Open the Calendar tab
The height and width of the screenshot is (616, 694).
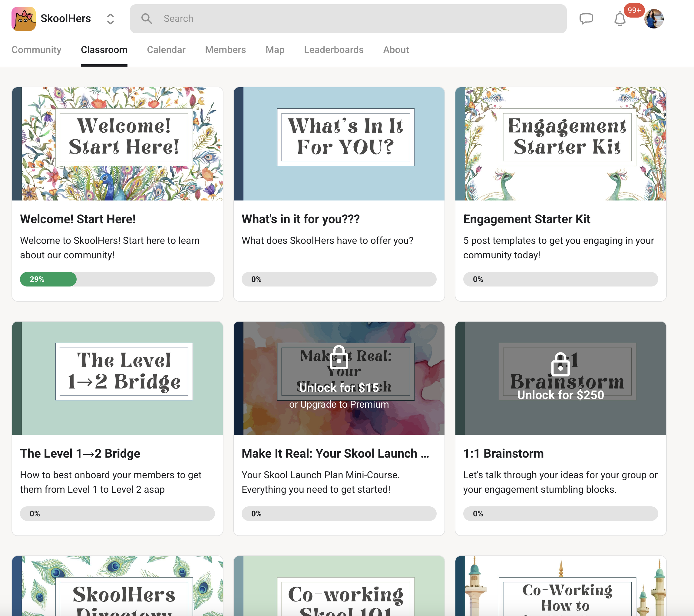[166, 50]
